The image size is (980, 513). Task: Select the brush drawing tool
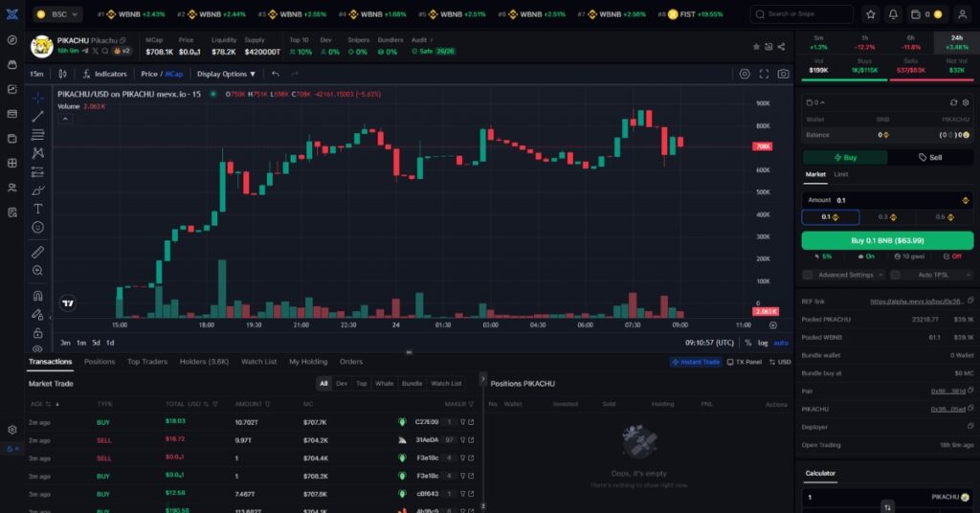(37, 190)
